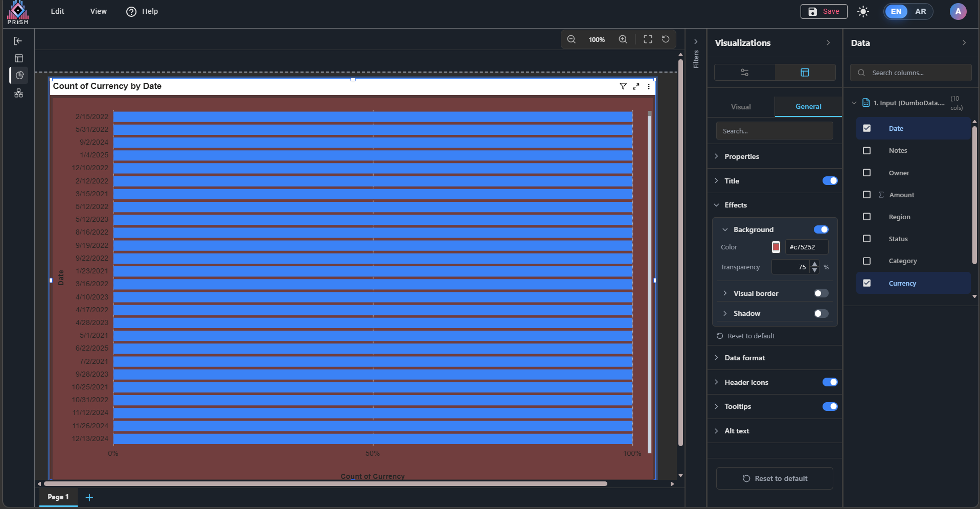Viewport: 980px width, 509px height.
Task: Click the Save button
Action: pos(824,11)
